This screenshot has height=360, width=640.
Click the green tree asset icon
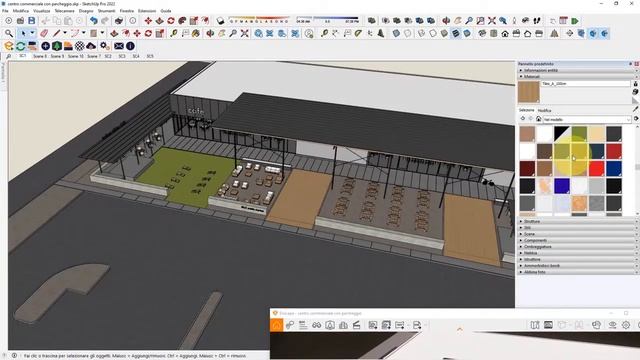(57, 46)
